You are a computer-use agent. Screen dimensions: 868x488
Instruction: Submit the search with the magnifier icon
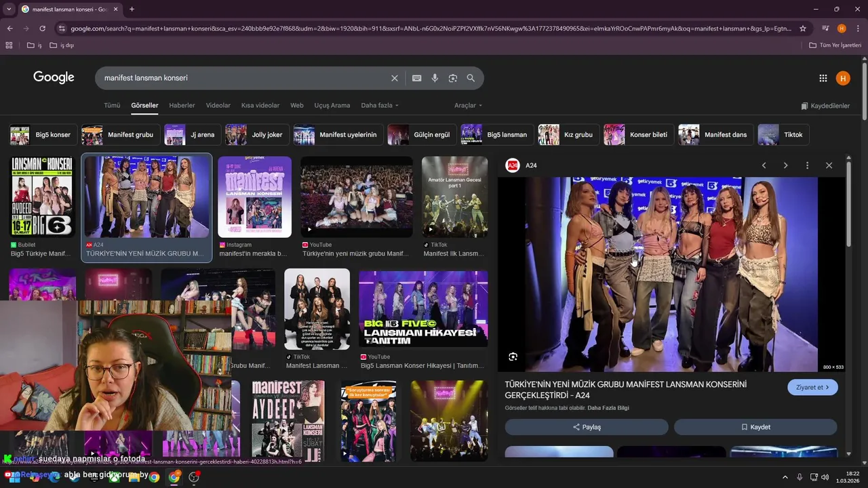pos(471,78)
